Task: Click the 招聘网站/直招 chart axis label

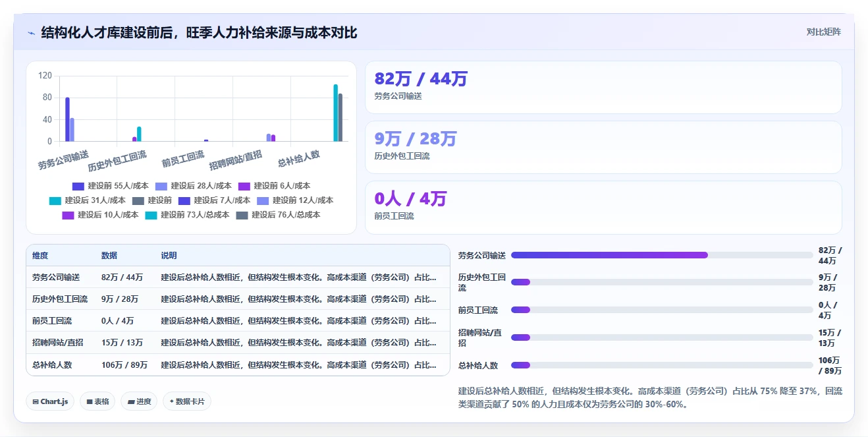Action: 236,160
